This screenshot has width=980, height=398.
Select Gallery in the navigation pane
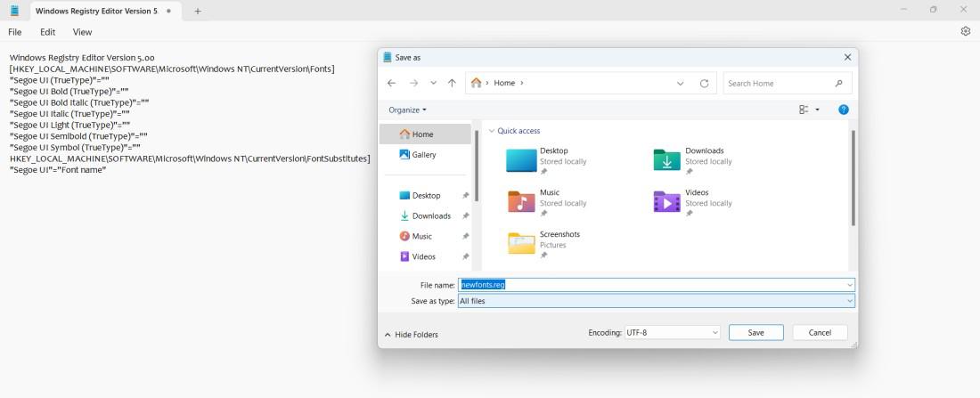coord(425,154)
